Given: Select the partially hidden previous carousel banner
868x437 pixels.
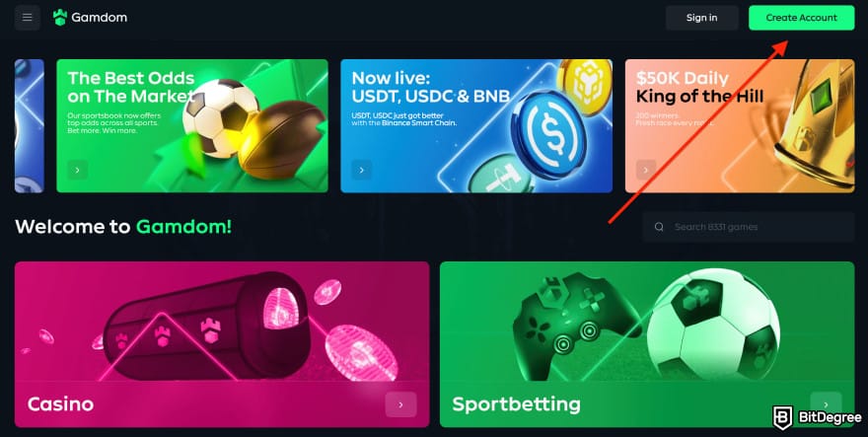Looking at the screenshot, I should [x=30, y=125].
